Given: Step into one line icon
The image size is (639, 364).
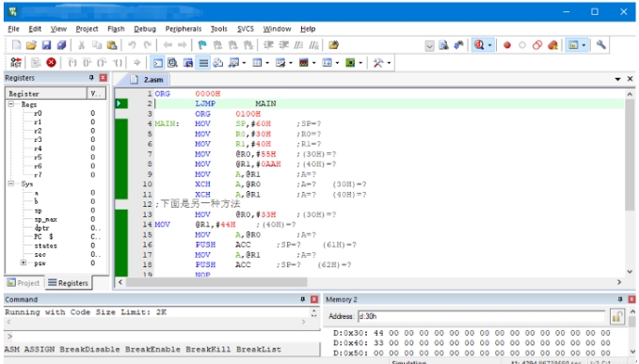Looking at the screenshot, I should point(72,63).
